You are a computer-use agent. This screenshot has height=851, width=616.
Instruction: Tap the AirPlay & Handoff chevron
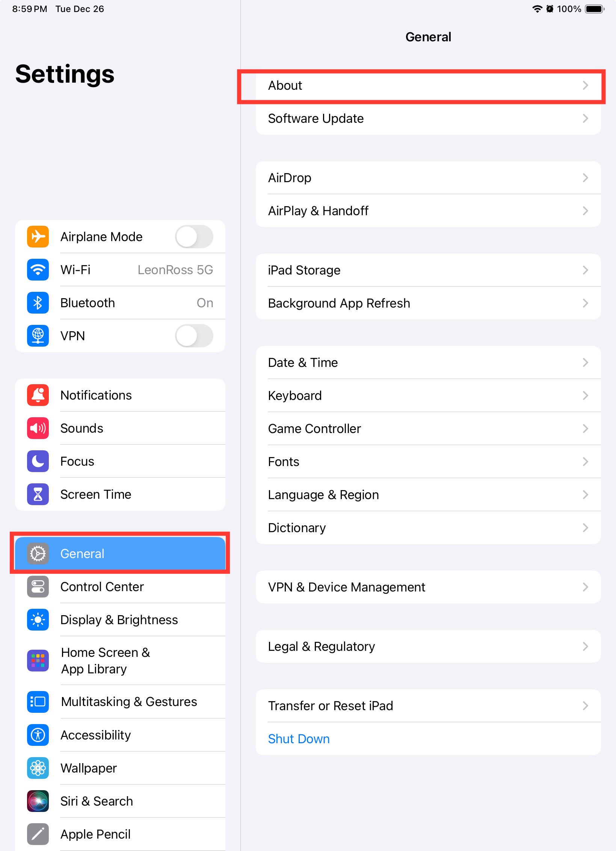click(x=585, y=211)
